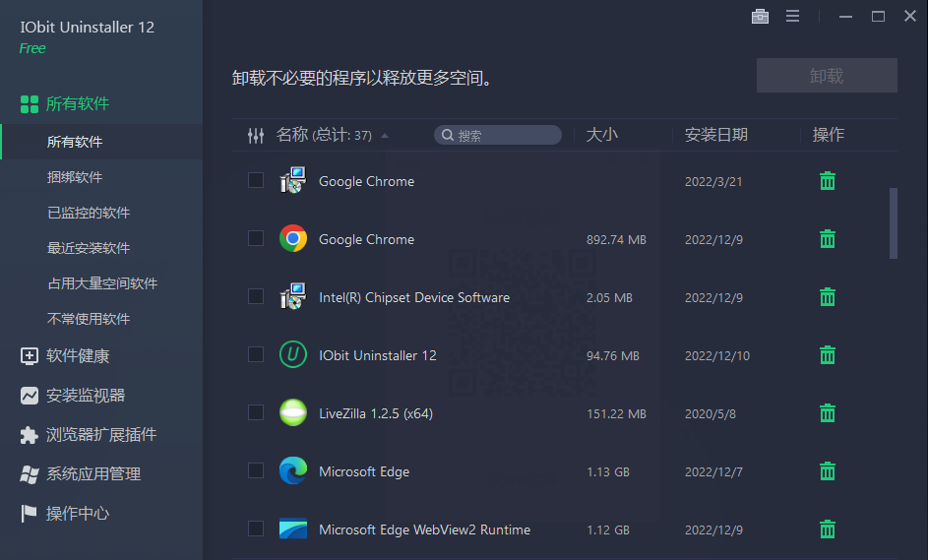Image resolution: width=928 pixels, height=560 pixels.
Task: Click the LiveZilla green ball icon
Action: coord(293,412)
